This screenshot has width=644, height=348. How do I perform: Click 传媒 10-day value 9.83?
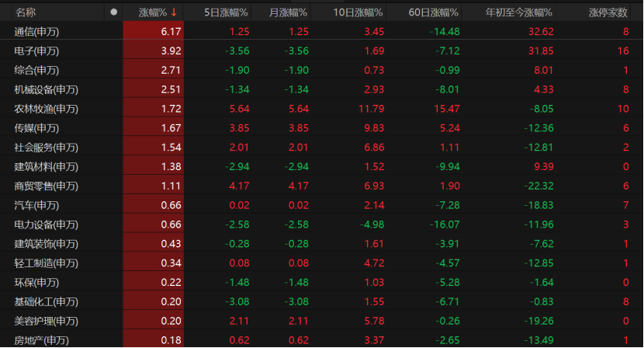[x=374, y=128]
